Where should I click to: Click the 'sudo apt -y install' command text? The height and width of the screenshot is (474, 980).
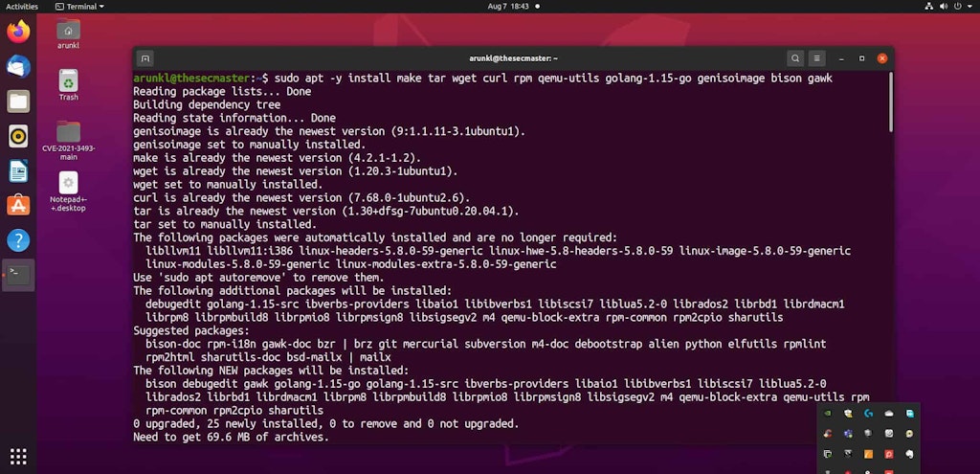point(334,79)
